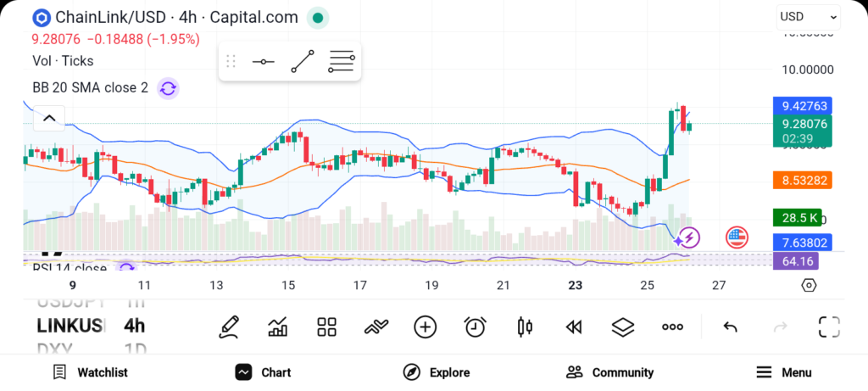Select the trend line drawing tool

[x=302, y=62]
